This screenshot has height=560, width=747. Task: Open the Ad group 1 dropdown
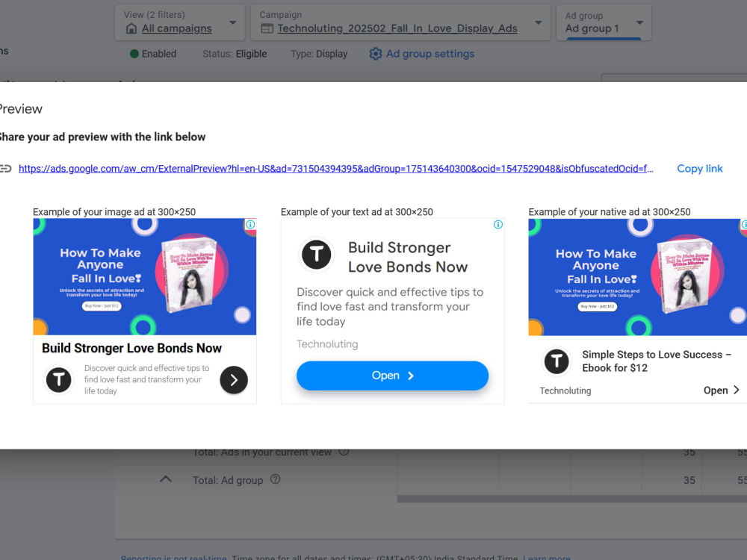pos(603,22)
